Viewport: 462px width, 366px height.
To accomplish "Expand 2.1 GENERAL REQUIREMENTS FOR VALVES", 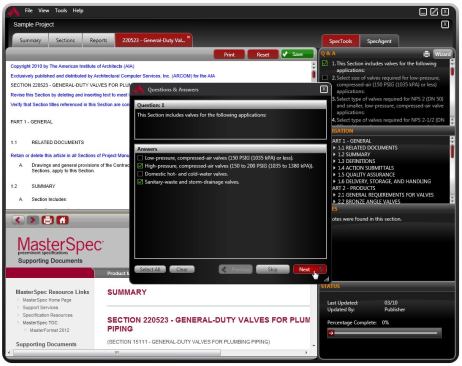I will point(334,195).
